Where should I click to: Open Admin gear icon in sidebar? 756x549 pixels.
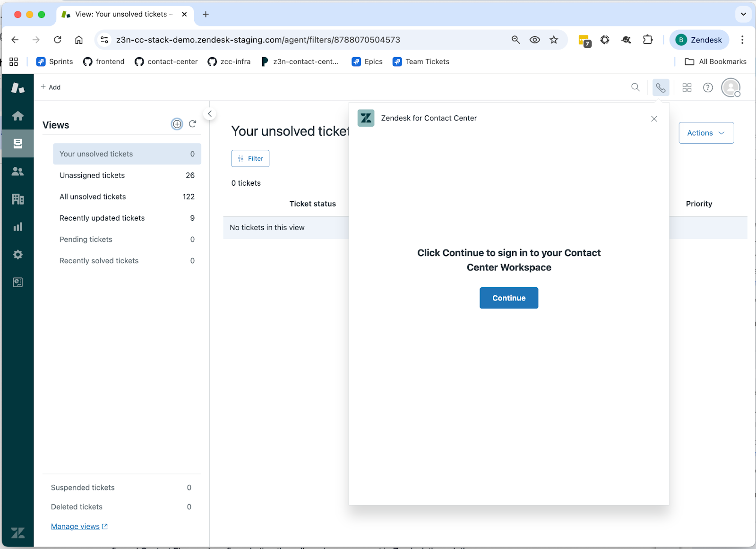click(x=18, y=255)
